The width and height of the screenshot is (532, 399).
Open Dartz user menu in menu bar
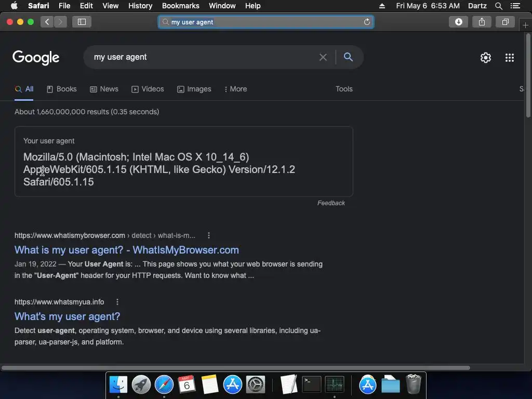(x=477, y=6)
